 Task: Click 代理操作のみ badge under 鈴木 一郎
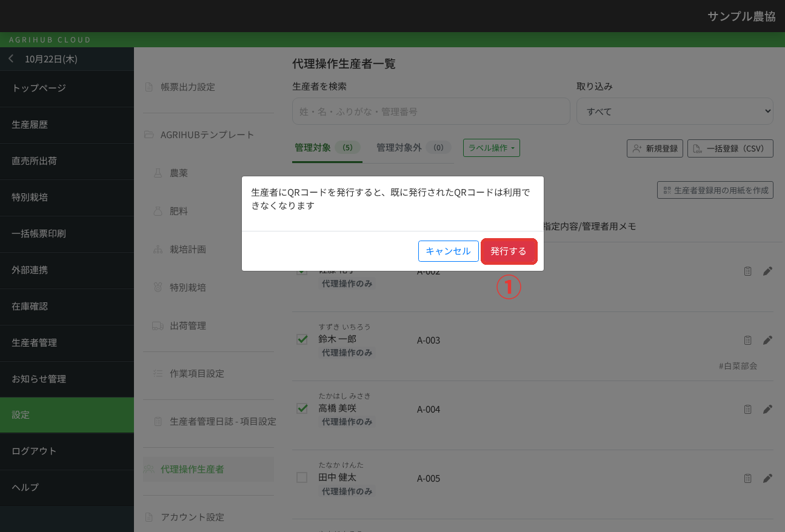coord(347,353)
